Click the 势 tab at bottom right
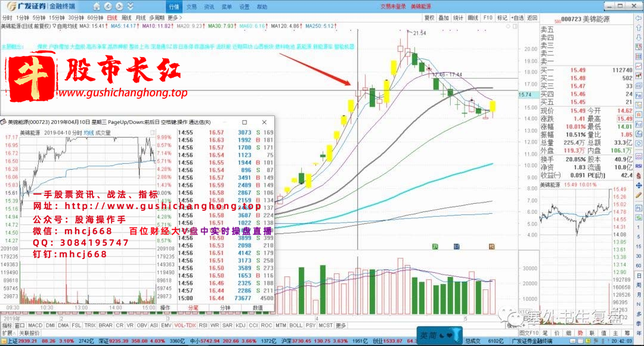Screen dimensions: 644x346 [580, 333]
